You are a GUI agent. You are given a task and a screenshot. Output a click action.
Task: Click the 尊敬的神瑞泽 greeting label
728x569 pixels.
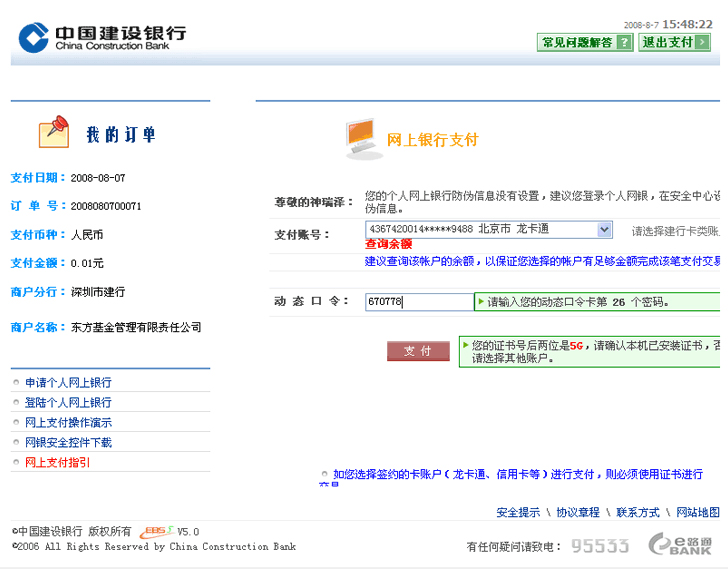(x=314, y=202)
